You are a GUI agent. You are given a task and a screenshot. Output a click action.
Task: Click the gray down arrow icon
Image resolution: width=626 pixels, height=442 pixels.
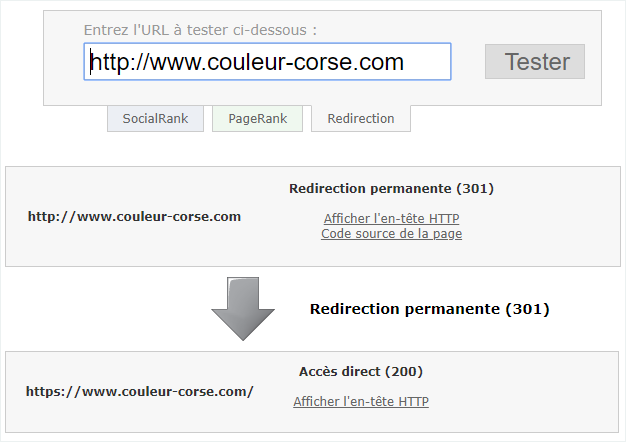coord(243,308)
